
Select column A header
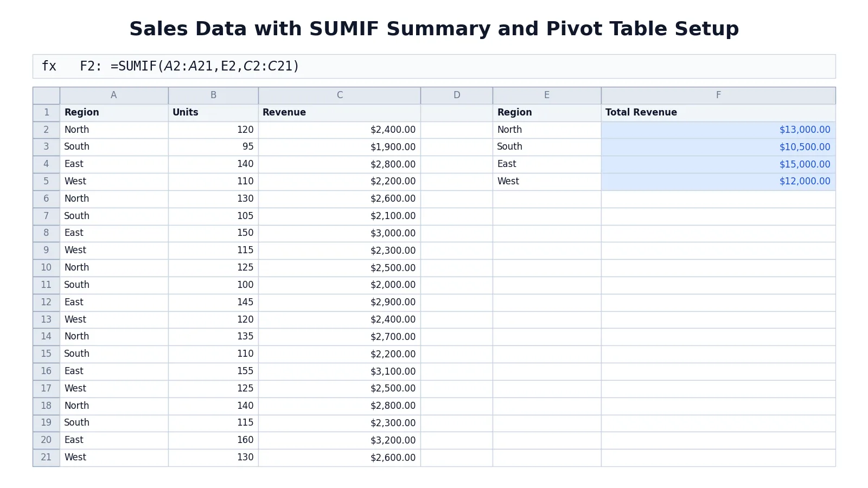tap(114, 95)
